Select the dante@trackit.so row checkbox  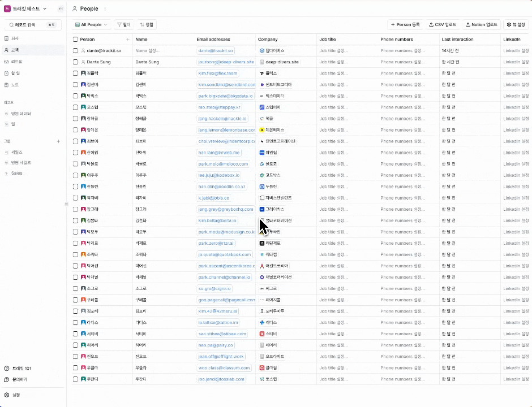click(75, 50)
